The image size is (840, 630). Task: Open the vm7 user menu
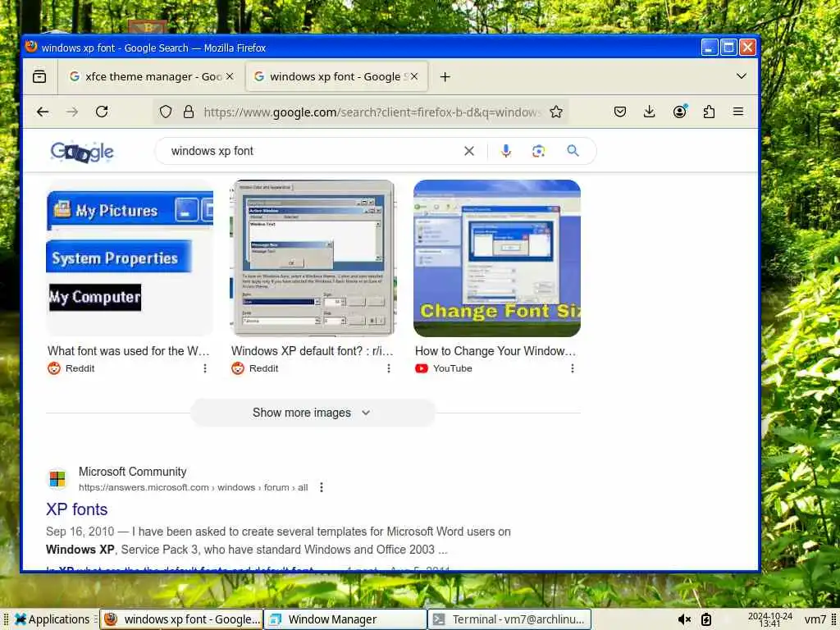815,620
